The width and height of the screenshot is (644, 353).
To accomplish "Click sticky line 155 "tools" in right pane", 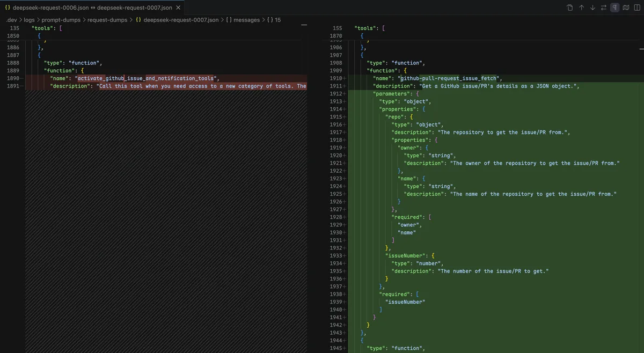I will (370, 28).
